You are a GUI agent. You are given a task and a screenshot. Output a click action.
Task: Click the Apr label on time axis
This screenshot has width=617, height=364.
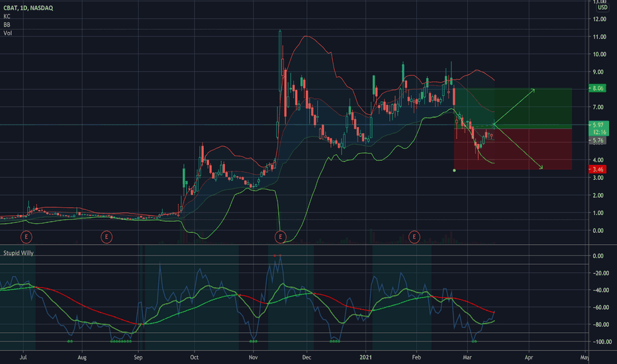pos(529,357)
